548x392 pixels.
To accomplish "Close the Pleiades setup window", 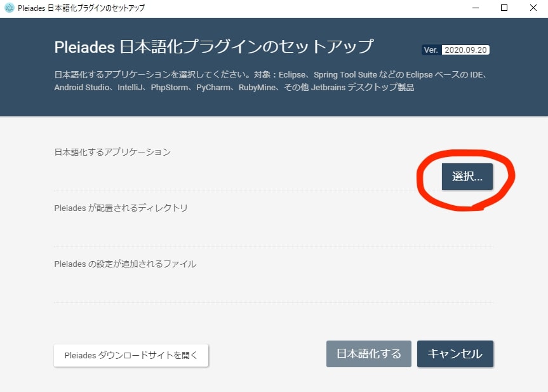I will click(533, 8).
